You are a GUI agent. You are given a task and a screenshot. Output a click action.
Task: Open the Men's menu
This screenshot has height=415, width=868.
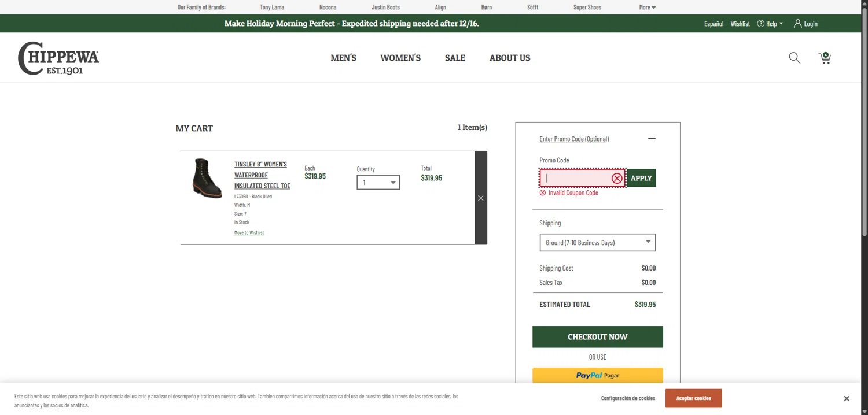[343, 58]
